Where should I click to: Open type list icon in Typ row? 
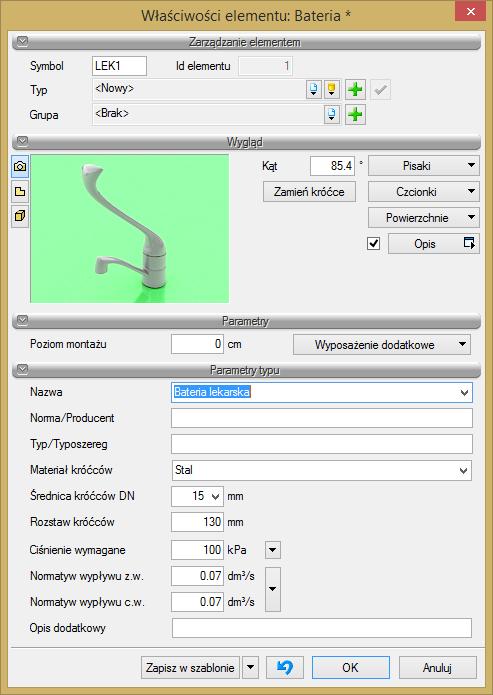[313, 90]
